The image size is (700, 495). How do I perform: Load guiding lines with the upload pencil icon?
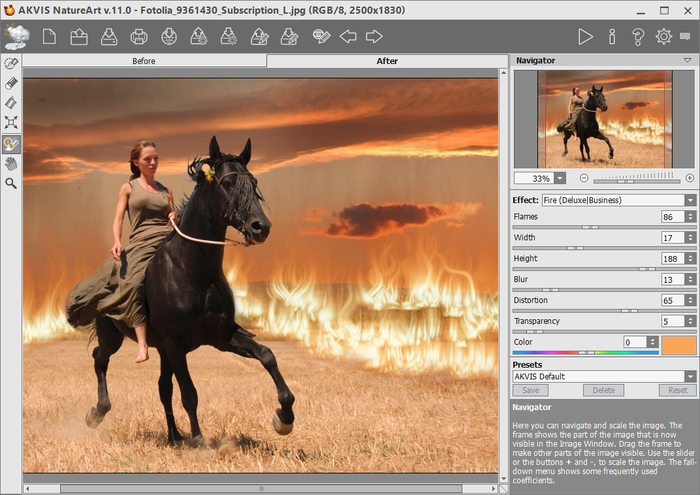coord(259,37)
